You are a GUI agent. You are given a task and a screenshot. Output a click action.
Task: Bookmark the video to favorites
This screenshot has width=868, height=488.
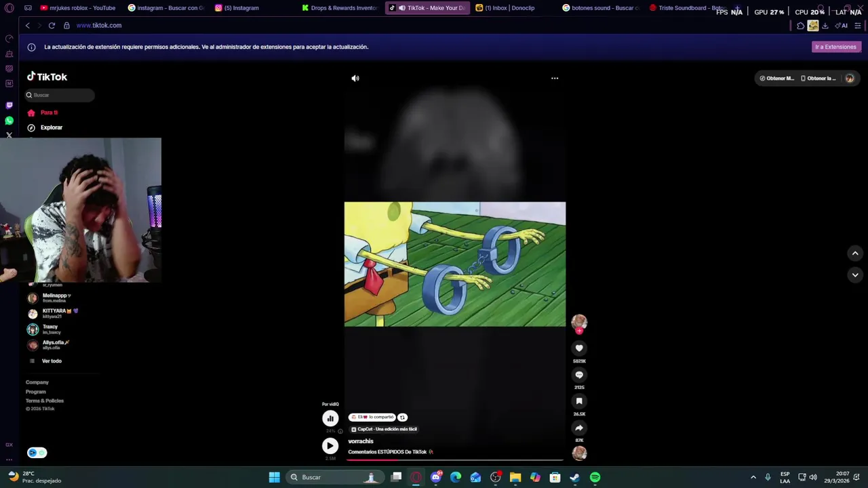(579, 401)
